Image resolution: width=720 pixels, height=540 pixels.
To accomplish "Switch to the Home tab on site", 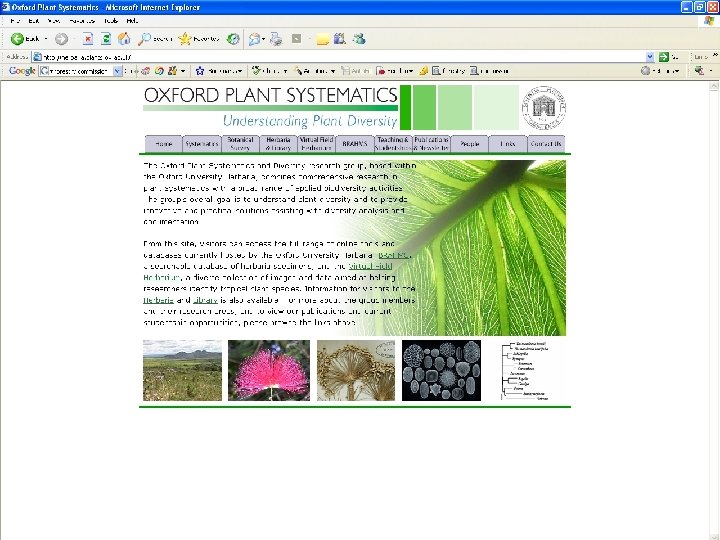I will 163,144.
